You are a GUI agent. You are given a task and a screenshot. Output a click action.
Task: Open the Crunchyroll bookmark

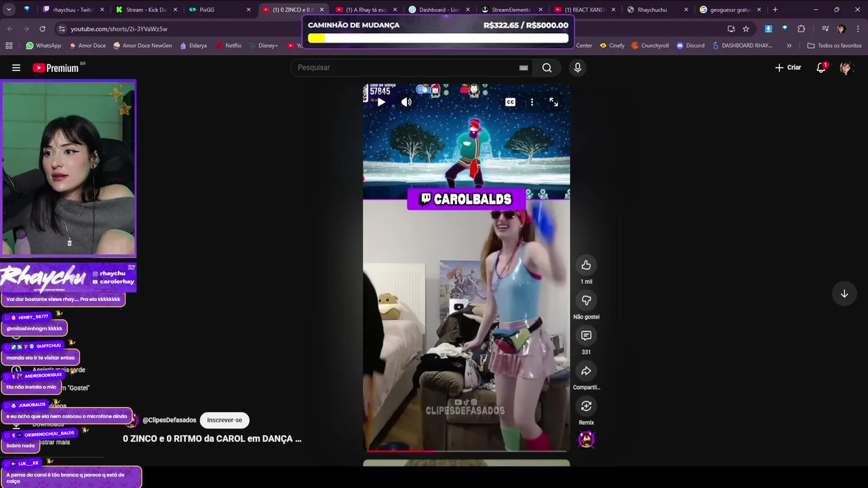point(650,45)
